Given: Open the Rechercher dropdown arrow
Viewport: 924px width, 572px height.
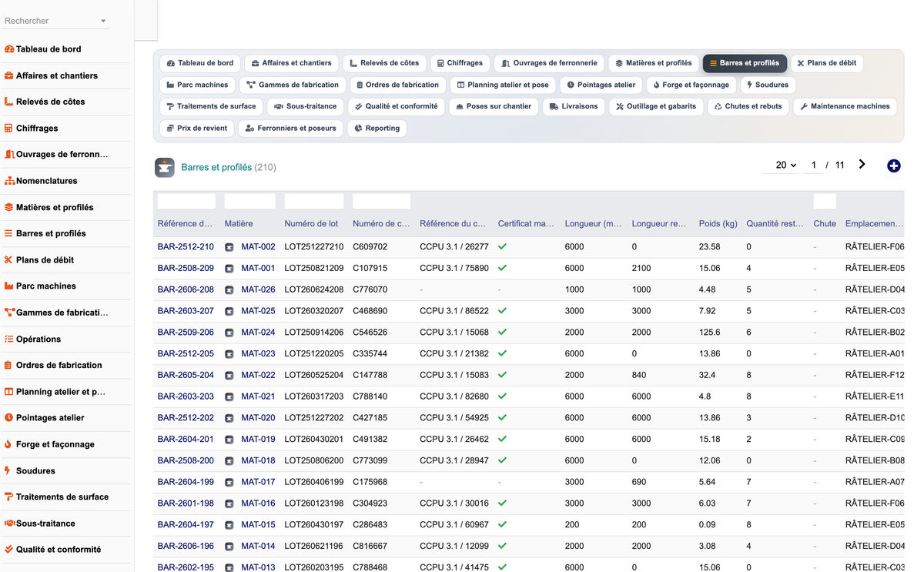Looking at the screenshot, I should 103,21.
